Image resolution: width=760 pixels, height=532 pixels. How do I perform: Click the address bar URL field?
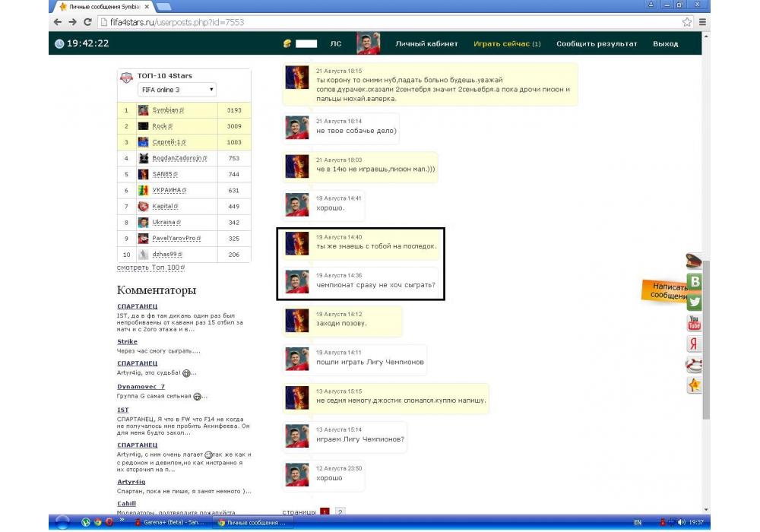click(388, 22)
